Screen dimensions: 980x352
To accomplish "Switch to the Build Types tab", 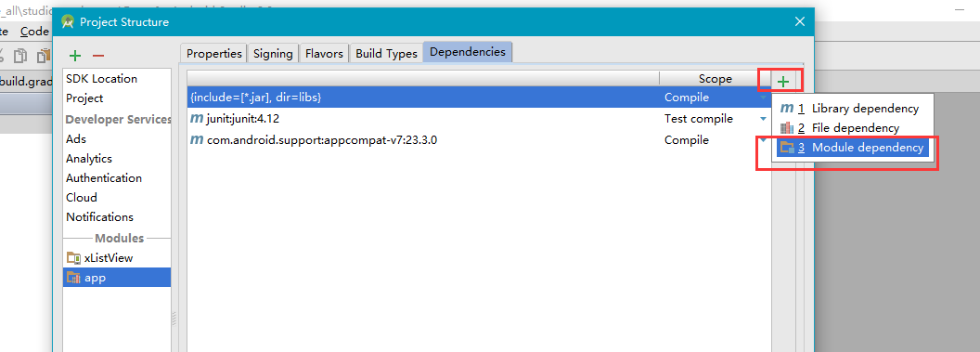I will click(x=386, y=53).
